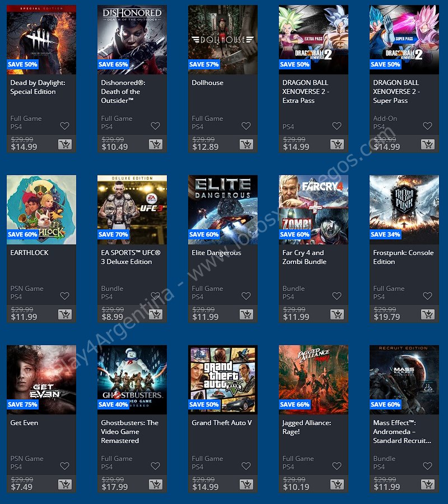Favorite Far Cry 4 and Zombi Bundle
The height and width of the screenshot is (504, 448).
point(337,296)
